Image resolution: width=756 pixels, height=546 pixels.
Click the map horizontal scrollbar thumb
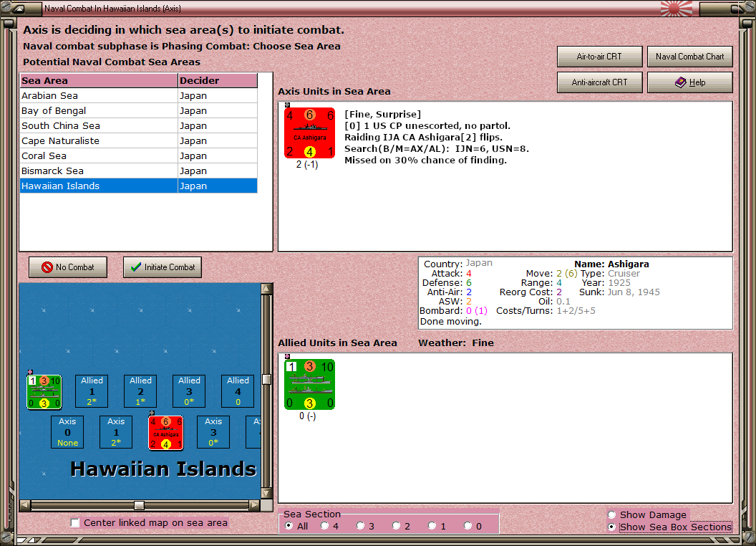pyautogui.click(x=139, y=505)
